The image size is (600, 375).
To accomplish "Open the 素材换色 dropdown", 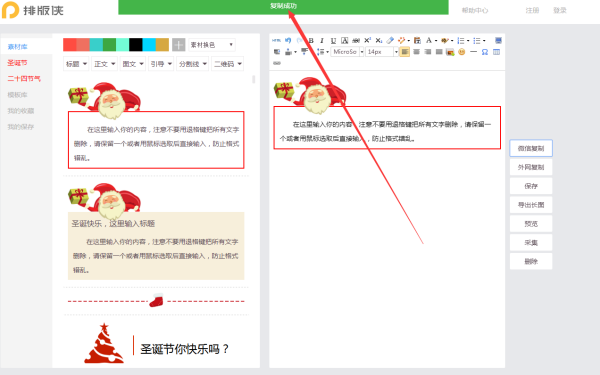I will pos(212,45).
